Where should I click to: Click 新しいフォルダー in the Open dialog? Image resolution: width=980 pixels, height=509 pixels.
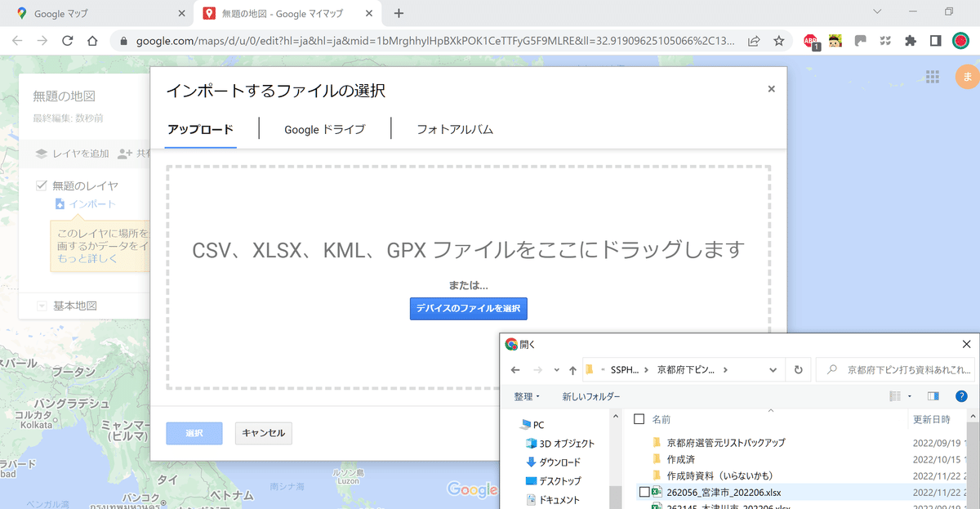pyautogui.click(x=590, y=396)
